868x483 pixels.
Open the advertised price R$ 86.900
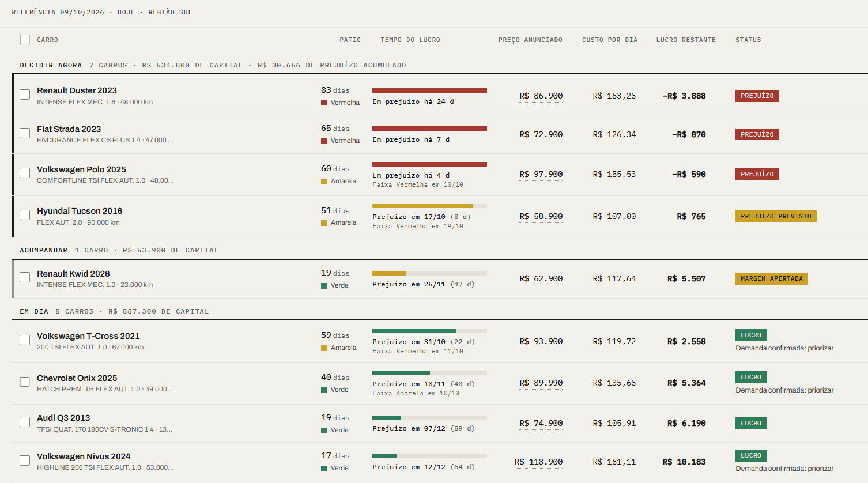point(541,96)
